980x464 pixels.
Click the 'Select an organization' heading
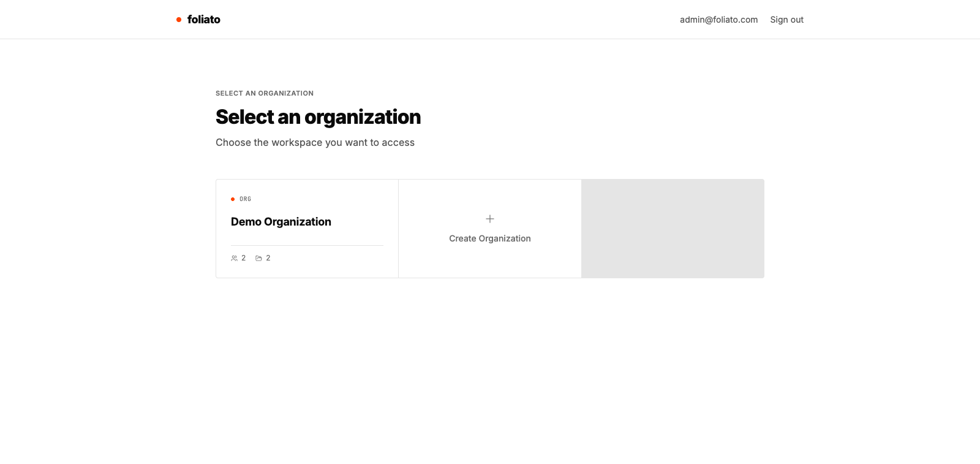coord(318,117)
